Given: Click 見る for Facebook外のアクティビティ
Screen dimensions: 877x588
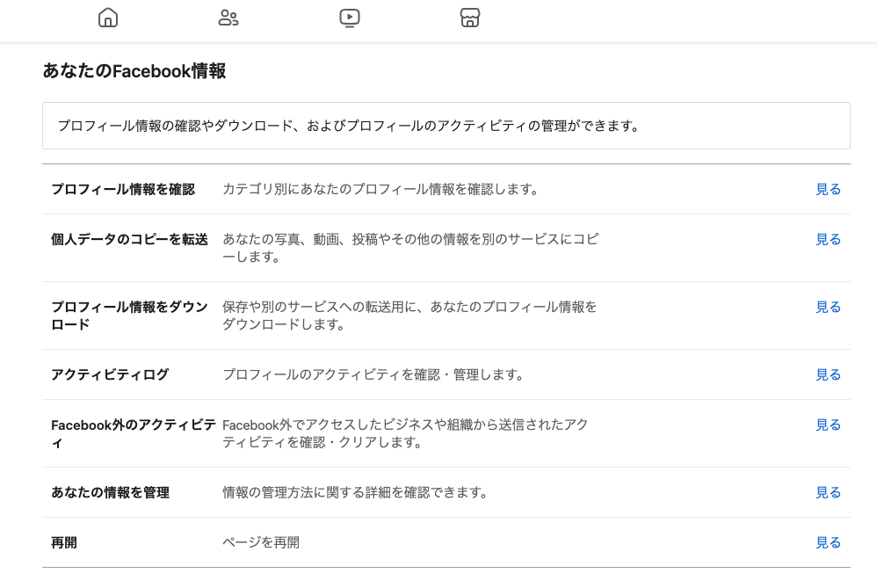Looking at the screenshot, I should pos(828,425).
